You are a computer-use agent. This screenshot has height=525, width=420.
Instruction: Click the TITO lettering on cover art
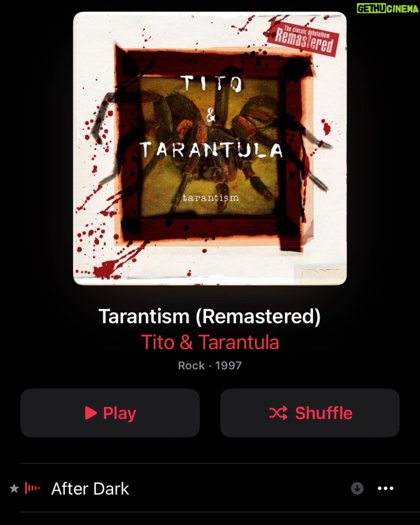tap(212, 84)
